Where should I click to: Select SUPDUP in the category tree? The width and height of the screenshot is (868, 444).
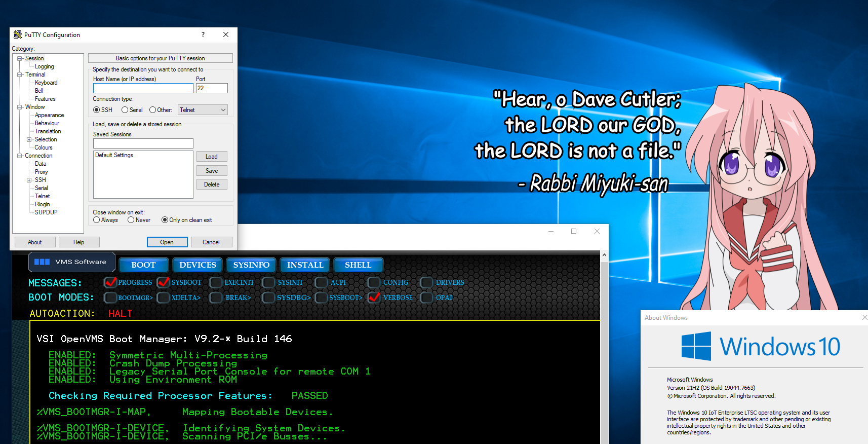(46, 212)
